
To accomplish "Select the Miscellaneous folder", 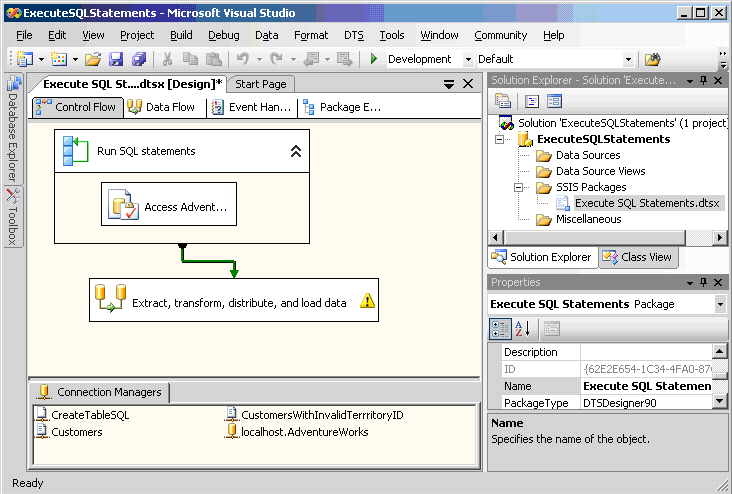I will [x=588, y=219].
